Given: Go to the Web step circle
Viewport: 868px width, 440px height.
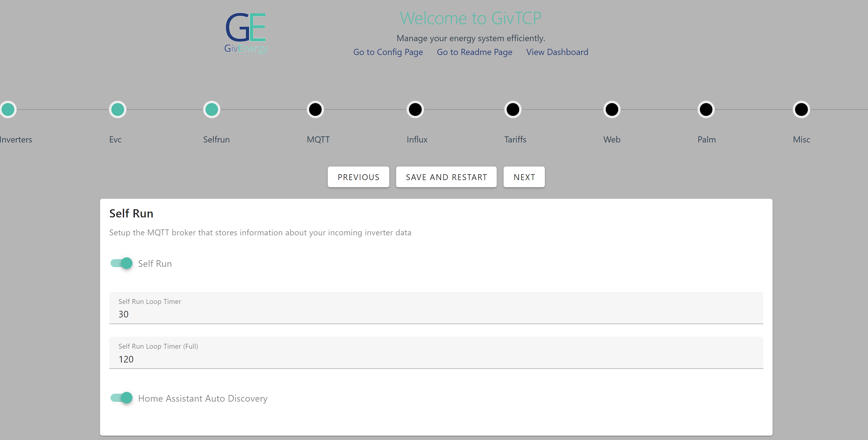Looking at the screenshot, I should pyautogui.click(x=612, y=109).
